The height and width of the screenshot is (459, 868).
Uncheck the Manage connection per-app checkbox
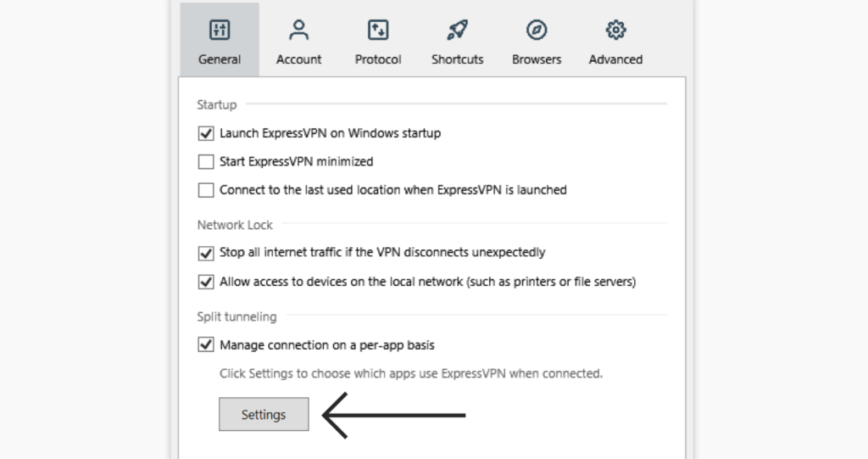pyautogui.click(x=206, y=345)
